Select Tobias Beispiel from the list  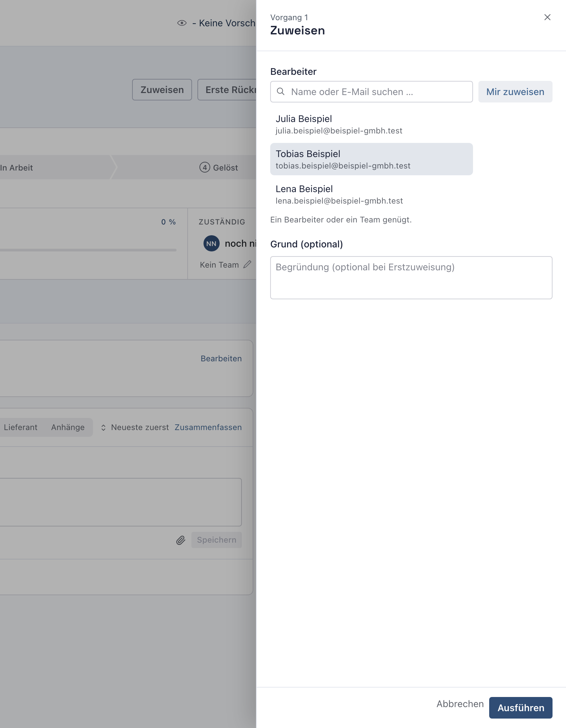(x=371, y=159)
